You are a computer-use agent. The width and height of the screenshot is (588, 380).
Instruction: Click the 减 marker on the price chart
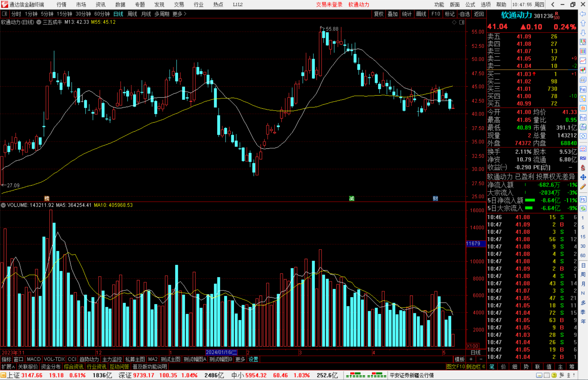pos(352,199)
